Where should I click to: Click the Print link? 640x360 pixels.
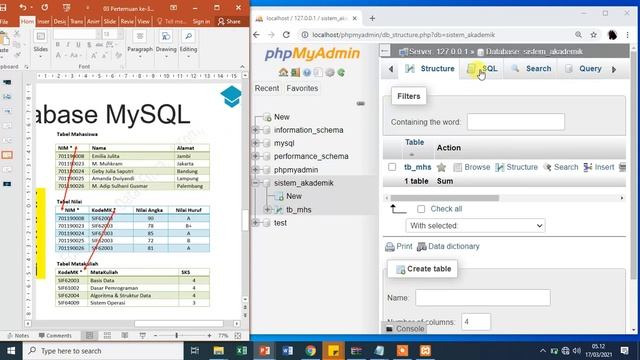tap(399, 247)
